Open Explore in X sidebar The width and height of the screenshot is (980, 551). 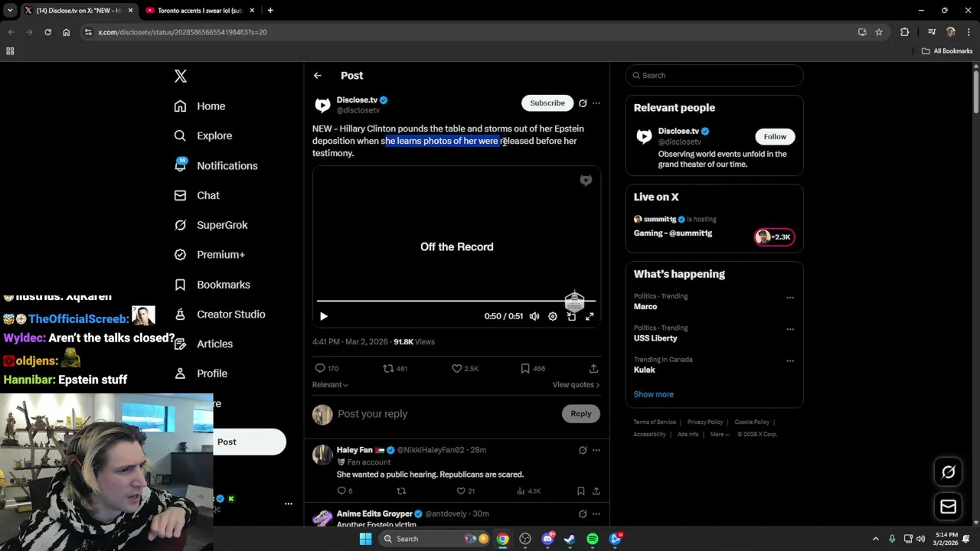pyautogui.click(x=203, y=135)
